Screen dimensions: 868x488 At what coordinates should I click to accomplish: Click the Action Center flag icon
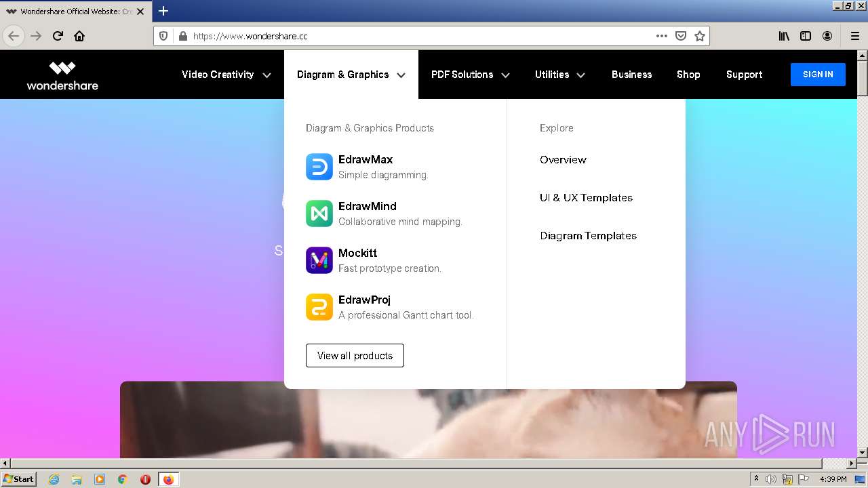coord(804,479)
